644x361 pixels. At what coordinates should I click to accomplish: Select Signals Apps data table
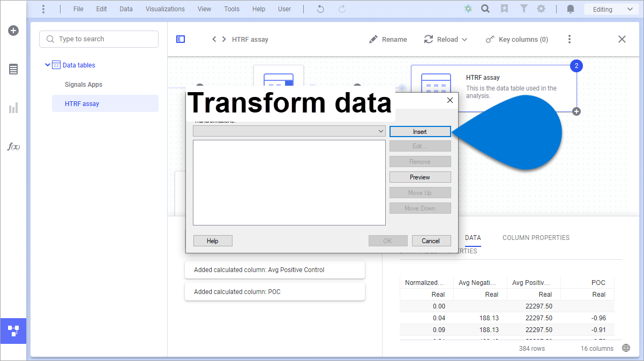click(84, 85)
